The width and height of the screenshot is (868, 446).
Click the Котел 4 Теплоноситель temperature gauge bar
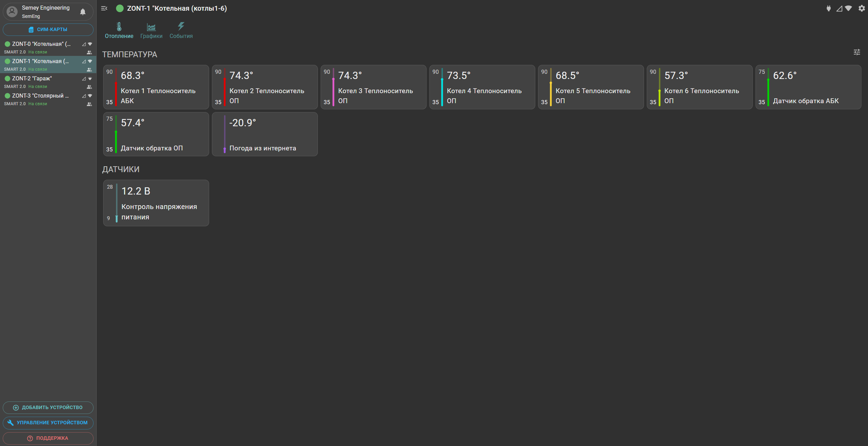tap(442, 87)
